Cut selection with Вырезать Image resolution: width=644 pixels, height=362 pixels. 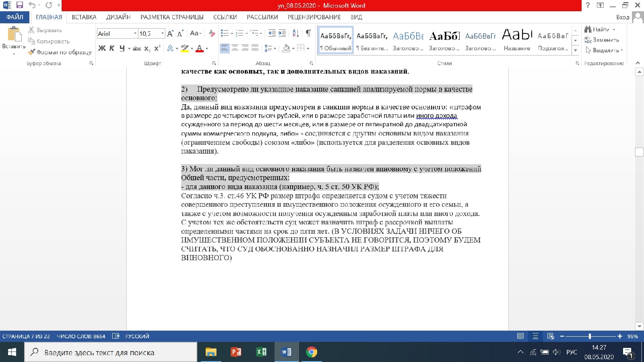point(45,30)
